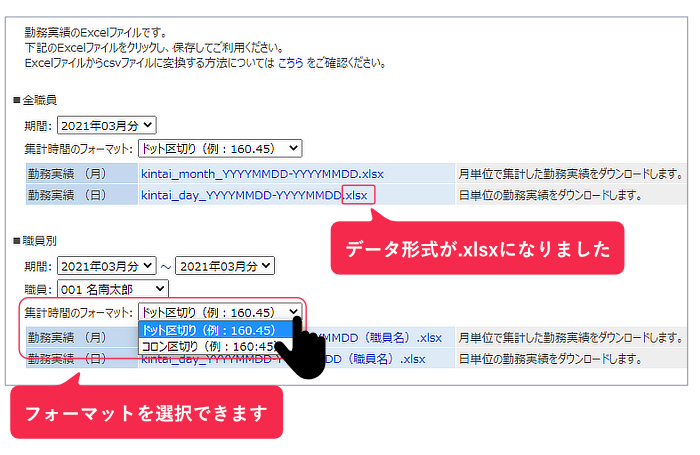This screenshot has height=455, width=700.
Task: Choose the コロン区切り（例：160:45）list option
Action: tap(208, 346)
